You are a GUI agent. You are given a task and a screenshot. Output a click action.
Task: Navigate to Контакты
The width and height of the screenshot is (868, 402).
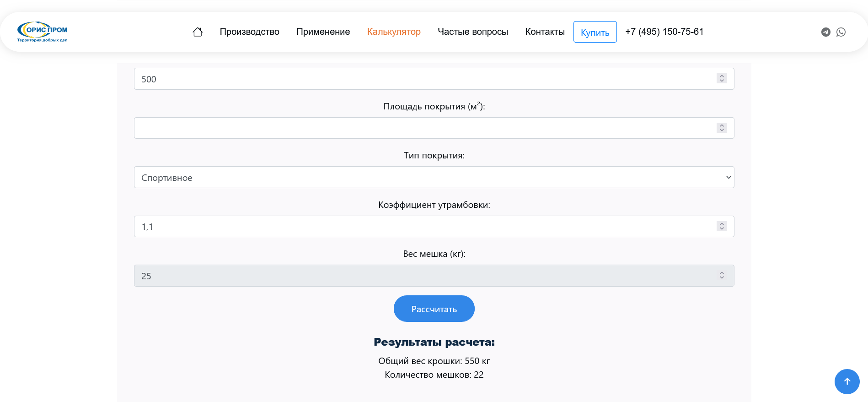[544, 32]
